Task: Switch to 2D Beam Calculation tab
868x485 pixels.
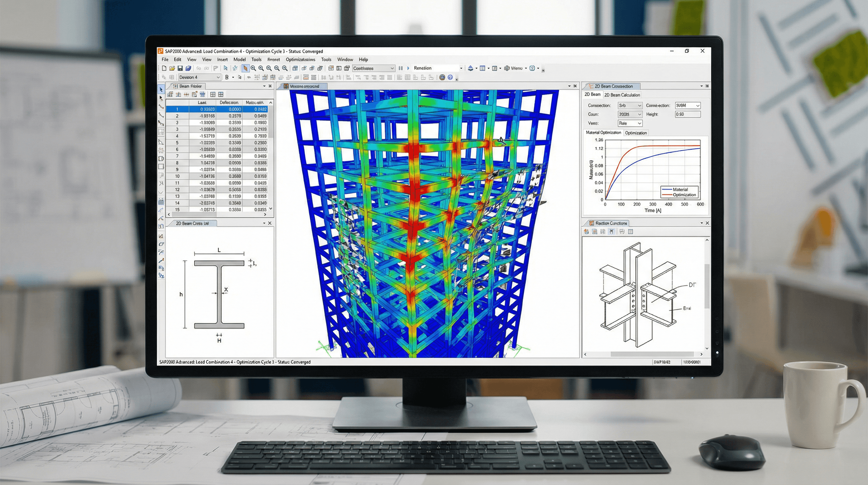Action: [622, 95]
